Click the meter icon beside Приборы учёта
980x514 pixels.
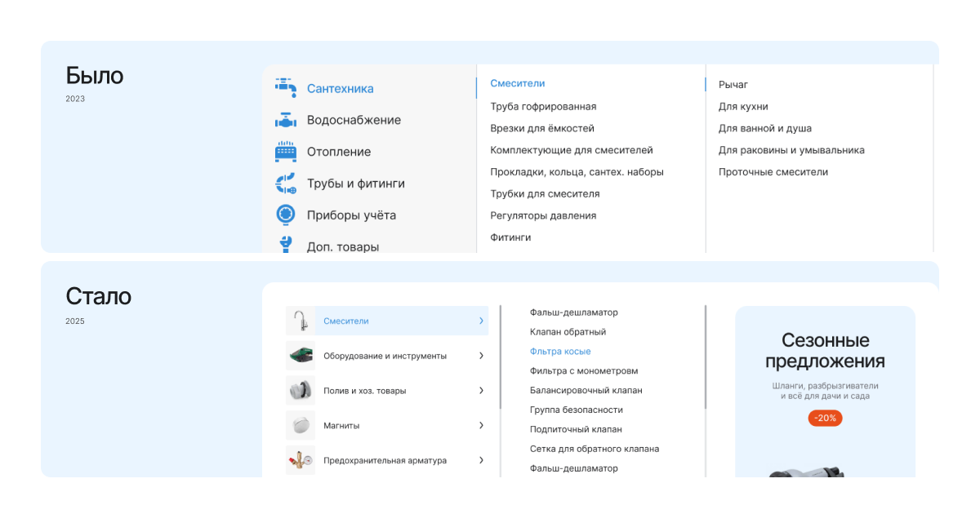point(285,215)
